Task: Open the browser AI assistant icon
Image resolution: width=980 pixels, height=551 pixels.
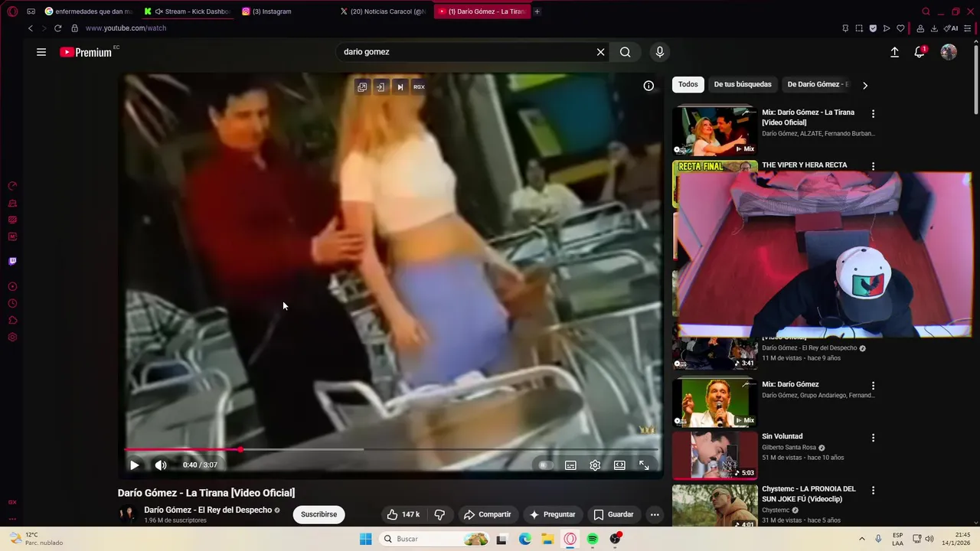Action: click(951, 28)
